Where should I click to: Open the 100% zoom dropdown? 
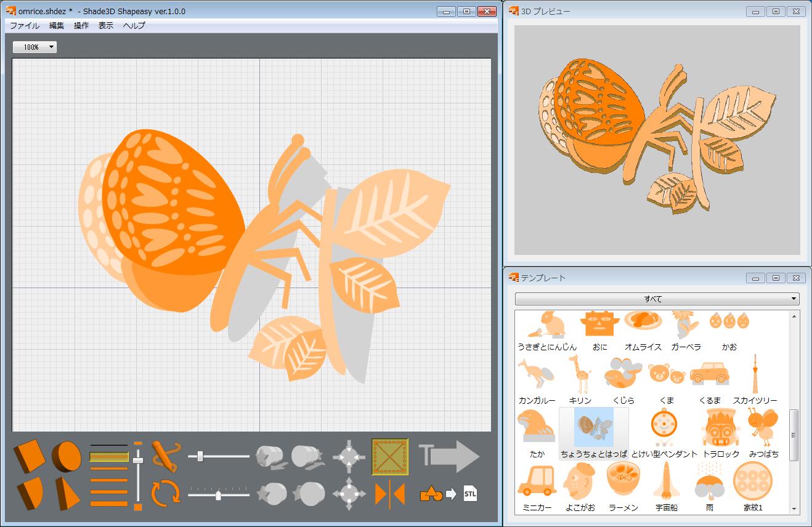coord(35,47)
